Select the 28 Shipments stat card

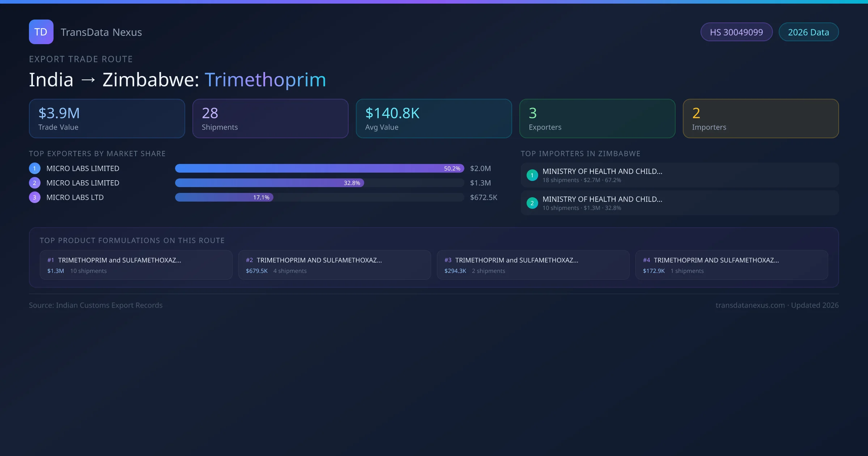(270, 118)
